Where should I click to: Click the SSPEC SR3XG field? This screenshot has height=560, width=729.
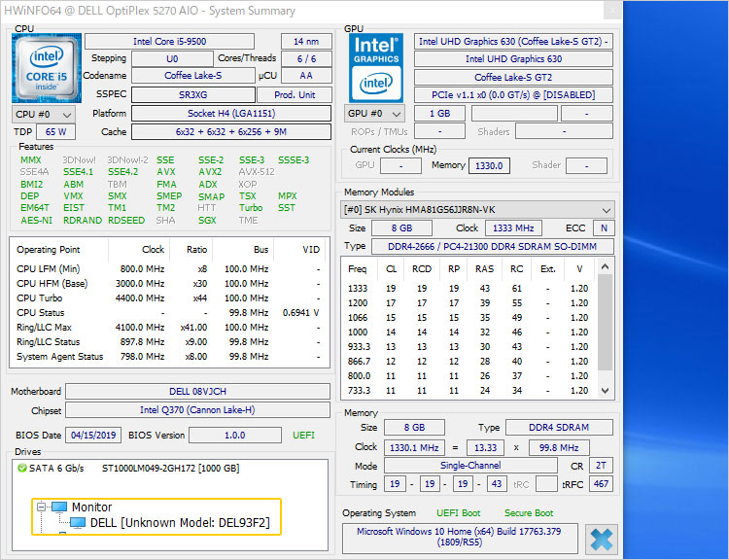click(193, 95)
